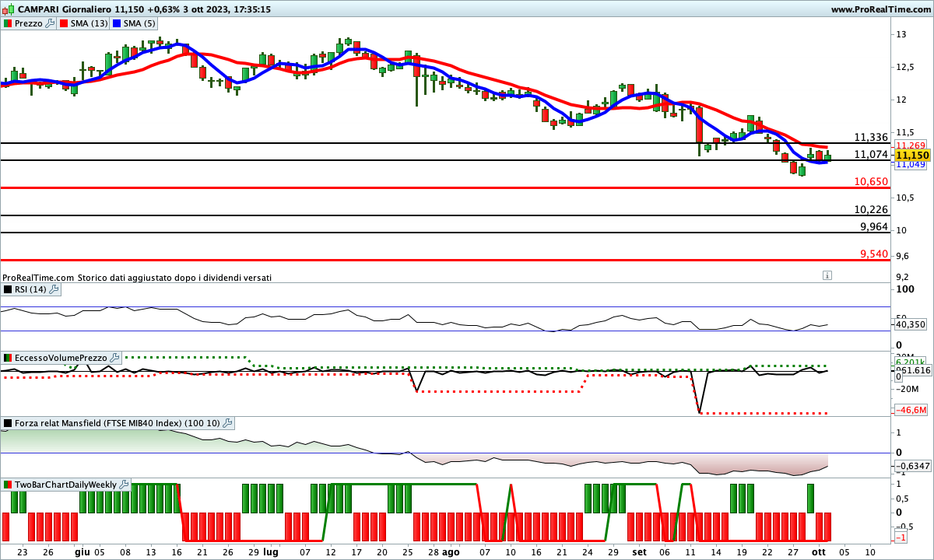The width and height of the screenshot is (934, 560).
Task: Click the blue SMA (5) color swatch
Action: click(118, 23)
